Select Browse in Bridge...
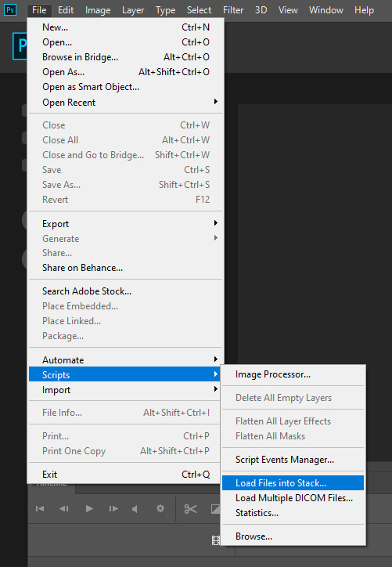 125,56
